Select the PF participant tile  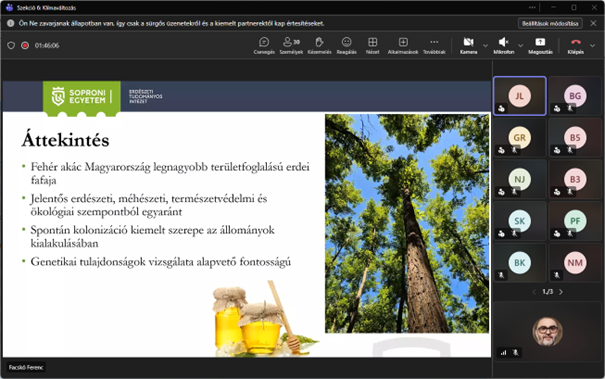575,221
